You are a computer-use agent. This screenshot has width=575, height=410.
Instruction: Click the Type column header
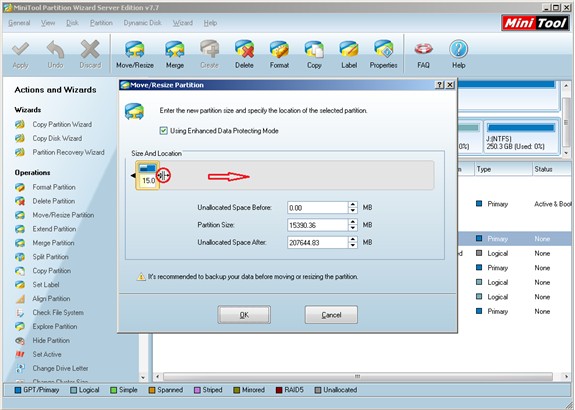coord(503,169)
